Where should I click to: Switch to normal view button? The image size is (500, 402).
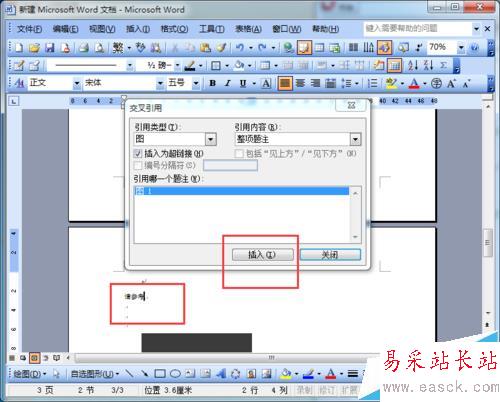tap(12, 358)
